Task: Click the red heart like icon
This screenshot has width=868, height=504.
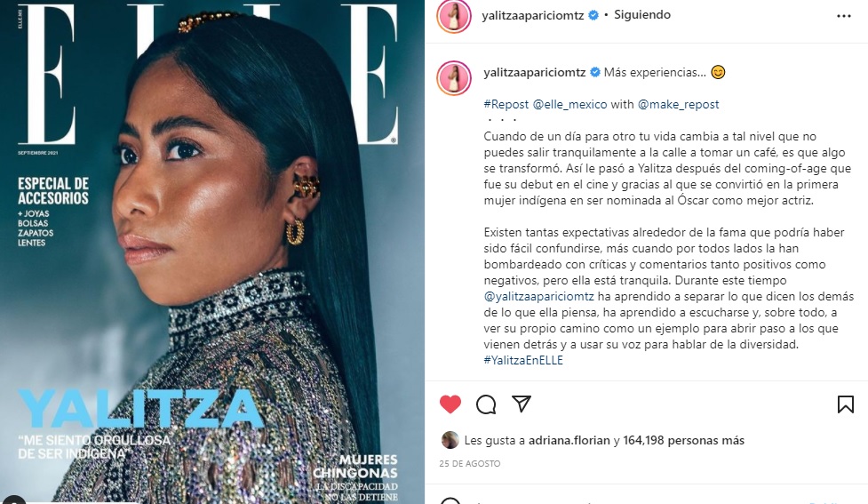Action: 450,404
